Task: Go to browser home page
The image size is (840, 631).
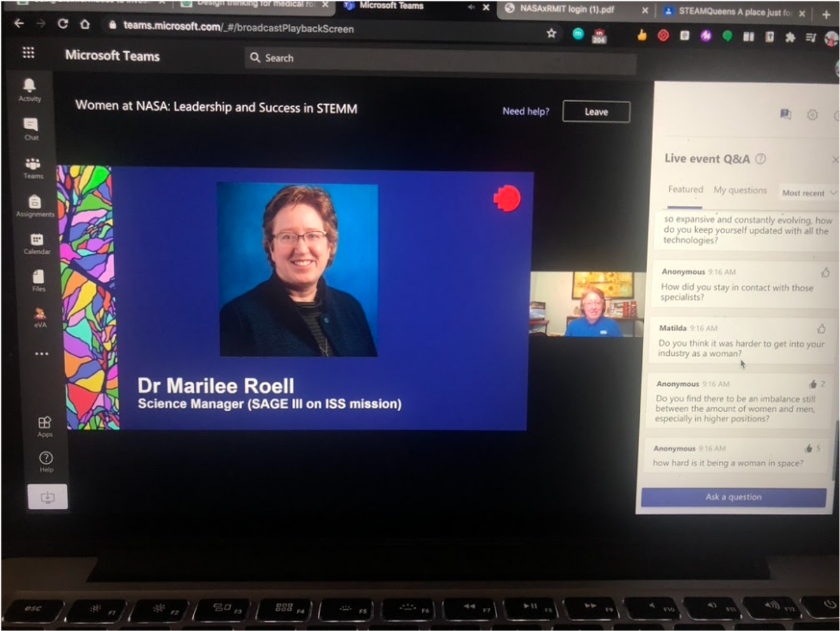Action: point(85,24)
